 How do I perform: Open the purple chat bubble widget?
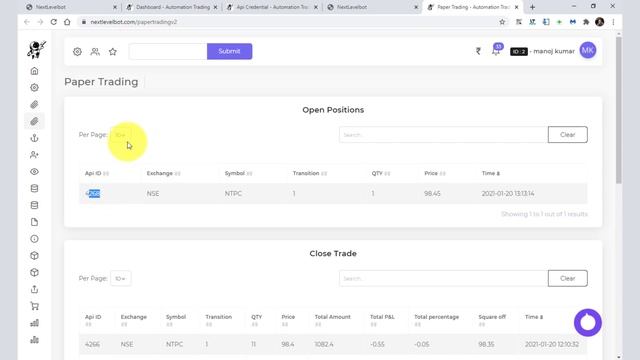pyautogui.click(x=588, y=322)
